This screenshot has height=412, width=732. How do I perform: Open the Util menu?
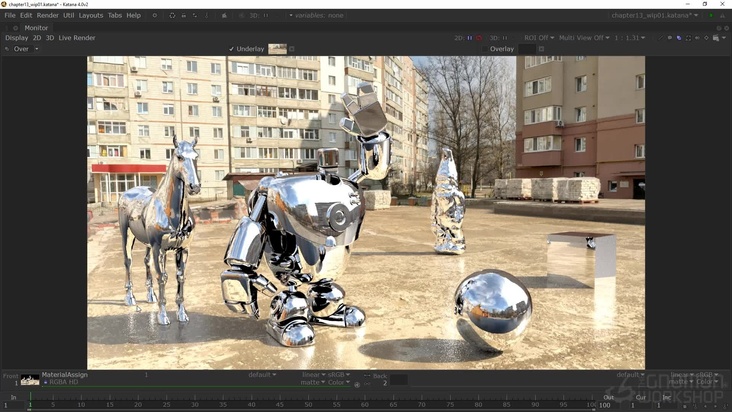(x=69, y=15)
